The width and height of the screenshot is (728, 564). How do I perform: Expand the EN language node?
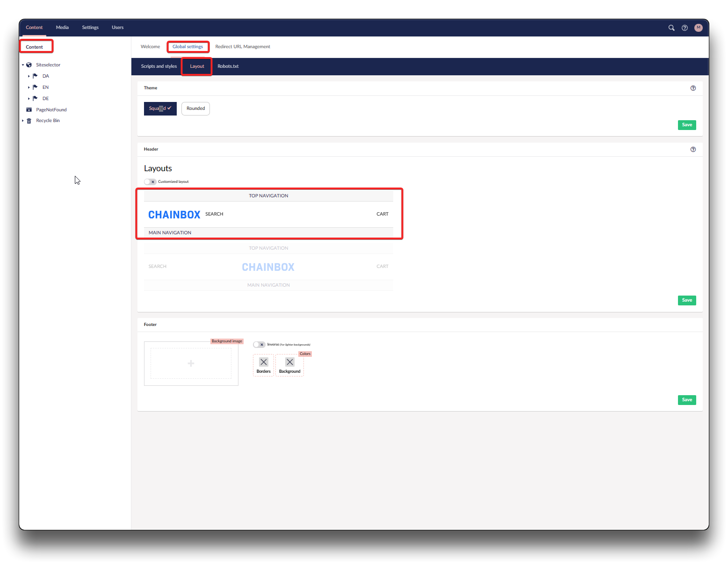coord(29,87)
